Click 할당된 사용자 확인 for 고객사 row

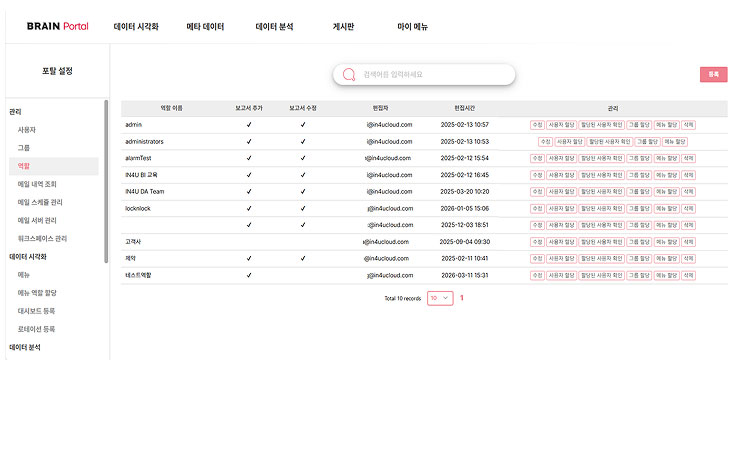point(601,242)
